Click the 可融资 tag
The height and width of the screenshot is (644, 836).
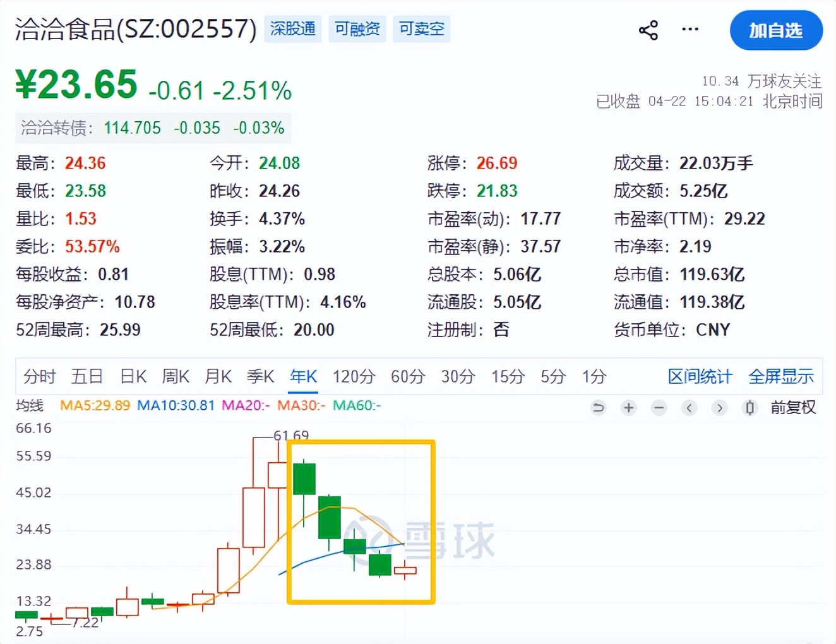[x=357, y=29]
